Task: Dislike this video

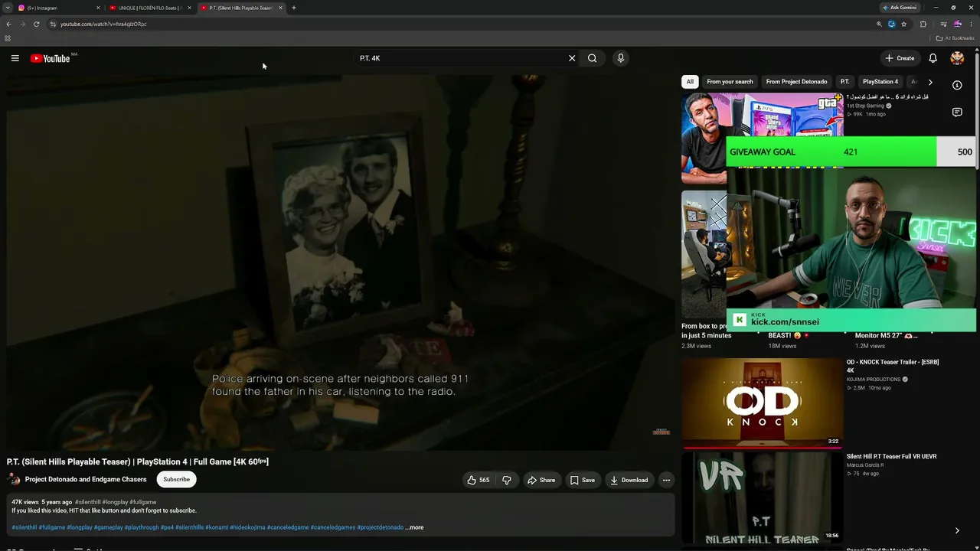Action: click(x=506, y=480)
